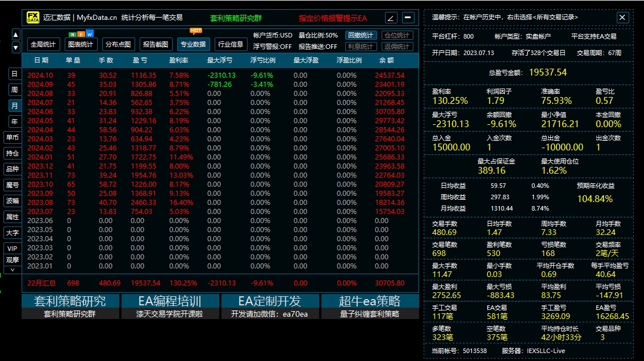This screenshot has width=644, height=361.
Task: Open 观摩 in the left sidebar
Action: point(12,260)
